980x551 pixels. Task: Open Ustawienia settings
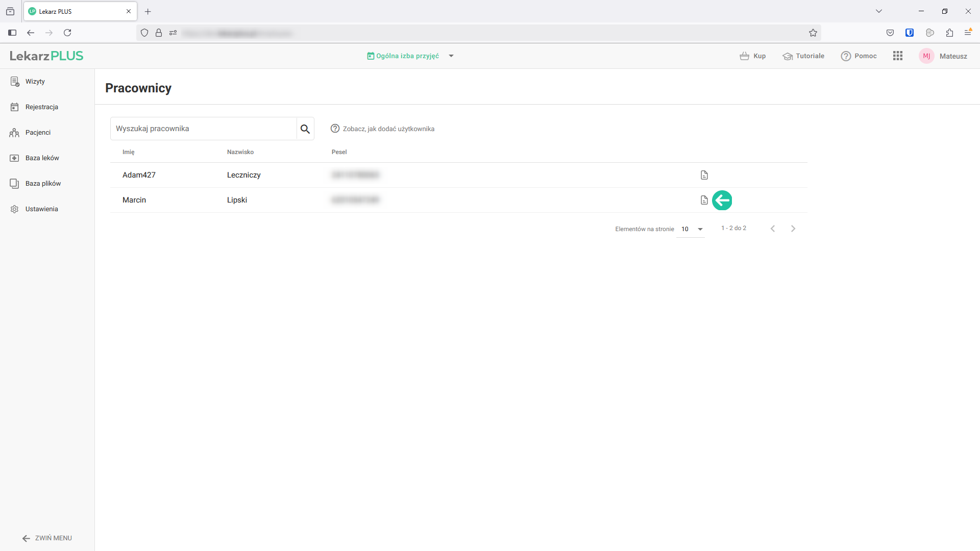[x=41, y=209]
